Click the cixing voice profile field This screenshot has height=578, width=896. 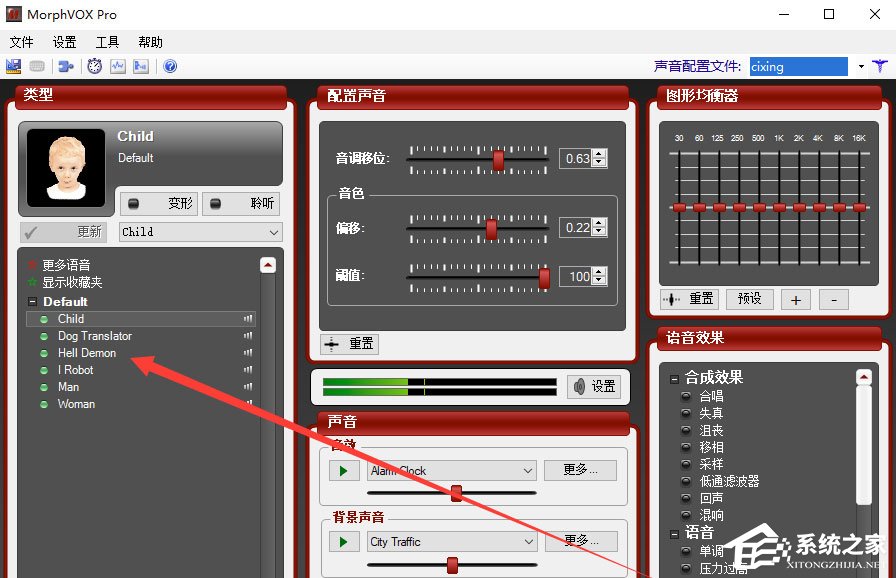tap(798, 67)
